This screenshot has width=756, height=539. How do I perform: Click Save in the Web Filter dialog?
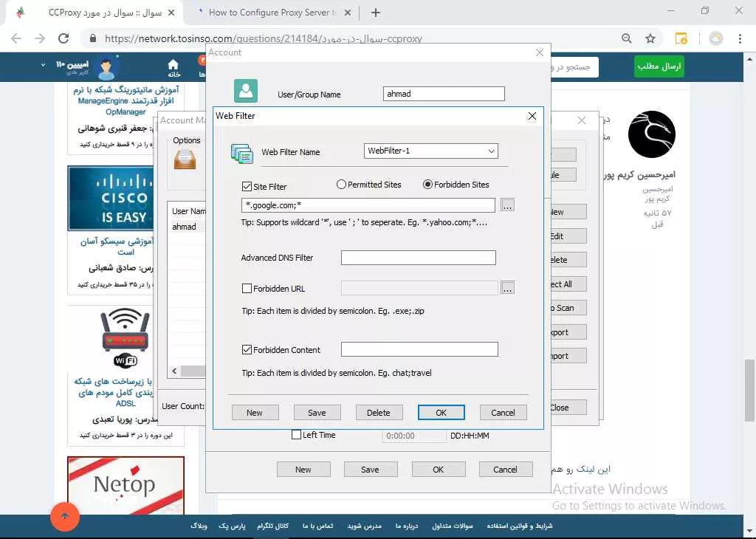pyautogui.click(x=317, y=413)
